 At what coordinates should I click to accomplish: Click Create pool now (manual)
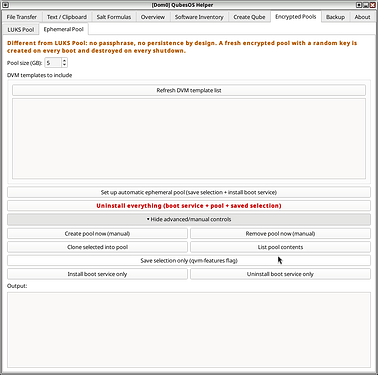tap(97, 234)
